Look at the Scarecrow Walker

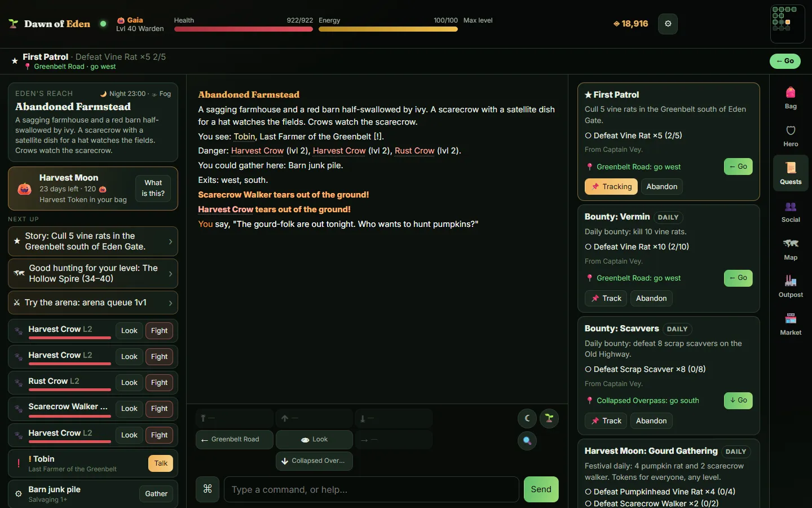[x=129, y=409]
